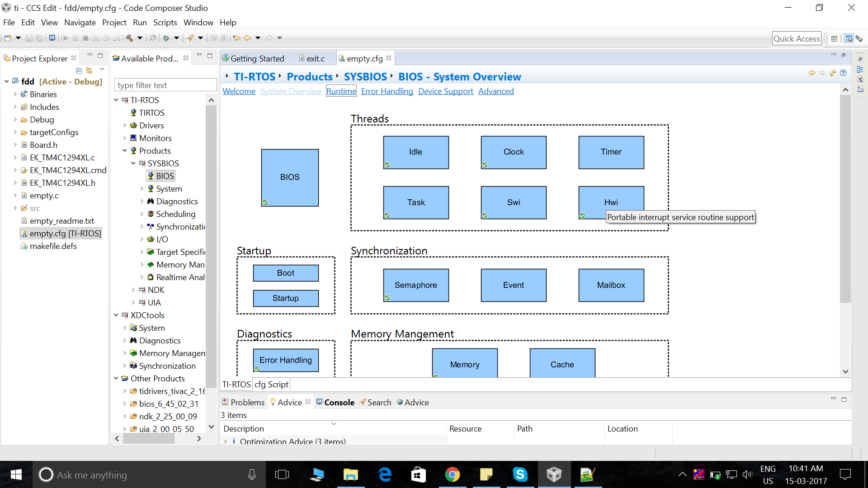Viewport: 868px width, 488px height.
Task: Click the Build hammer icon in toolbar
Action: [x=129, y=38]
